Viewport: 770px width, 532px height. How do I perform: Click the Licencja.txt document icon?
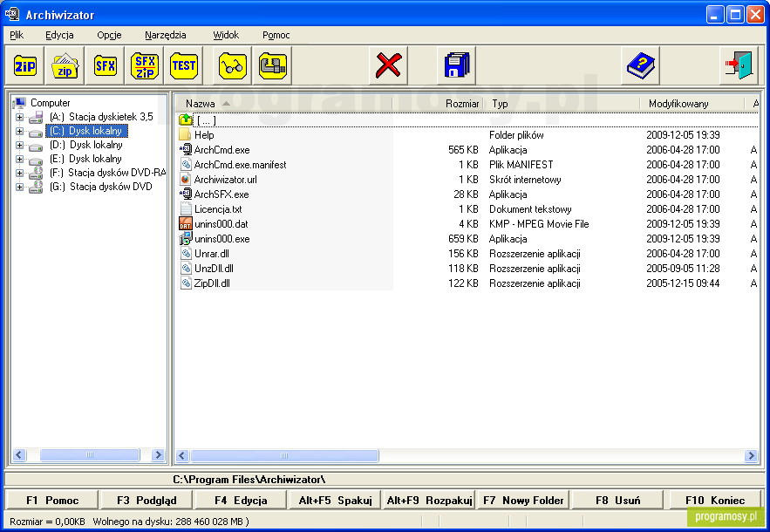click(x=185, y=208)
